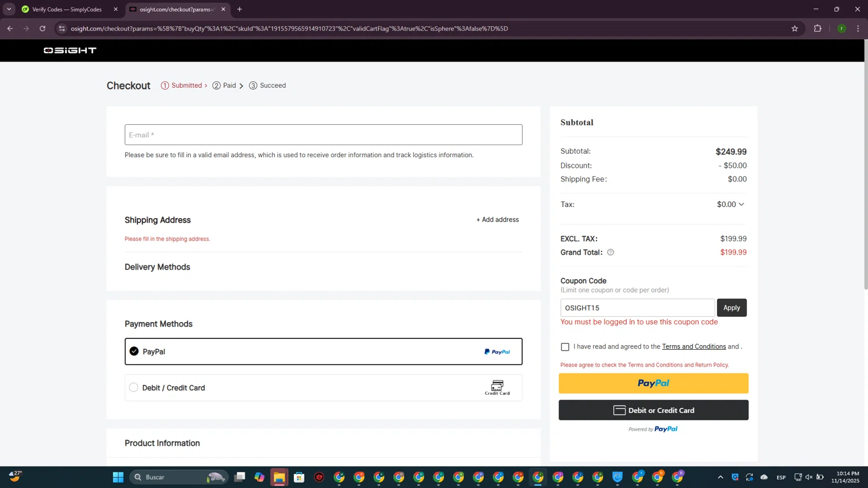
Task: Click the Grand Total amount $199.99
Action: pos(733,252)
